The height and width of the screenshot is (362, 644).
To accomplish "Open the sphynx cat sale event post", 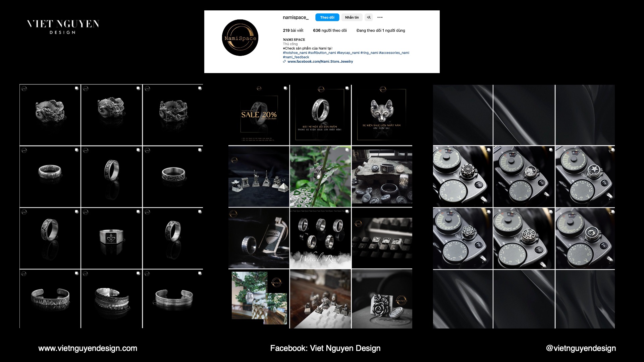I will pos(382,115).
